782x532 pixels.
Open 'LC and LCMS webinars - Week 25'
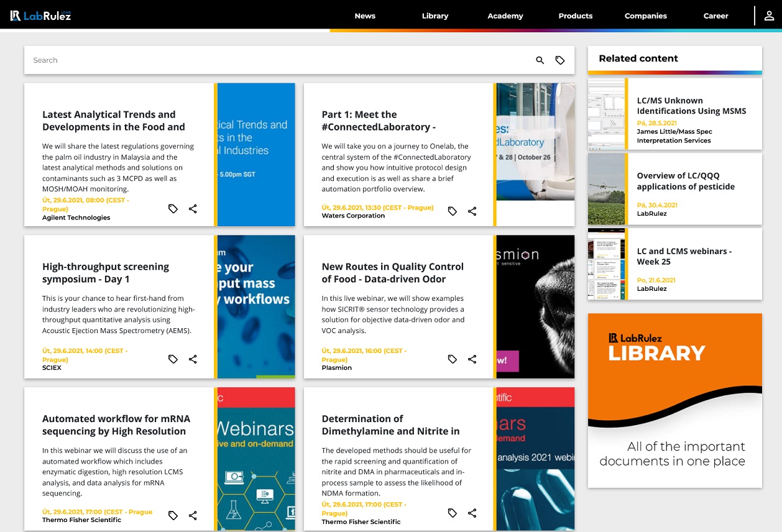coord(684,256)
